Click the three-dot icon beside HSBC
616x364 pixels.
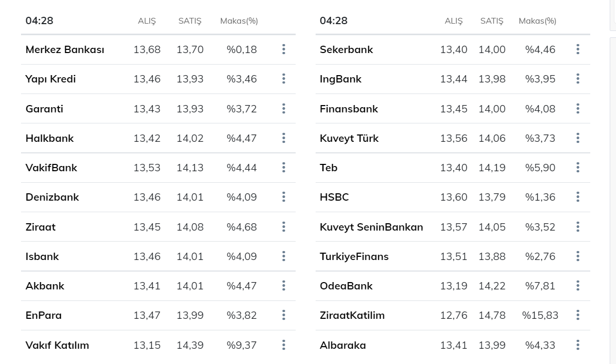(x=578, y=197)
